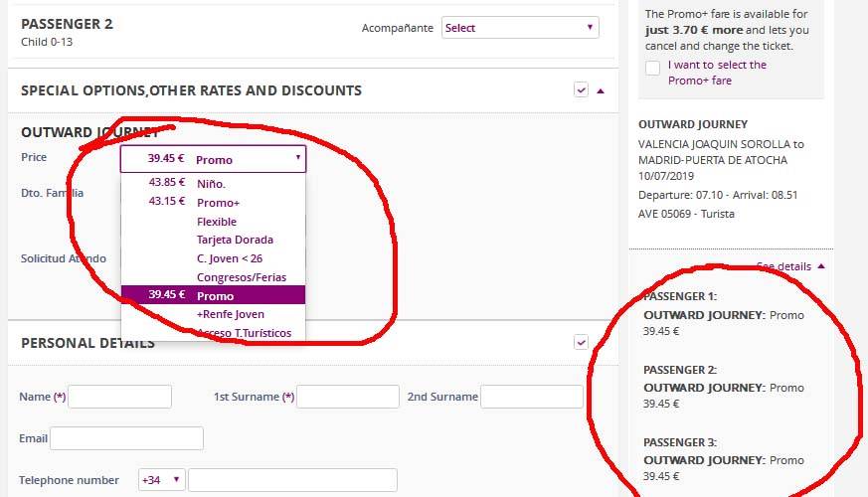Open the Price fare dropdown
The width and height of the screenshot is (868, 497).
pyautogui.click(x=213, y=159)
